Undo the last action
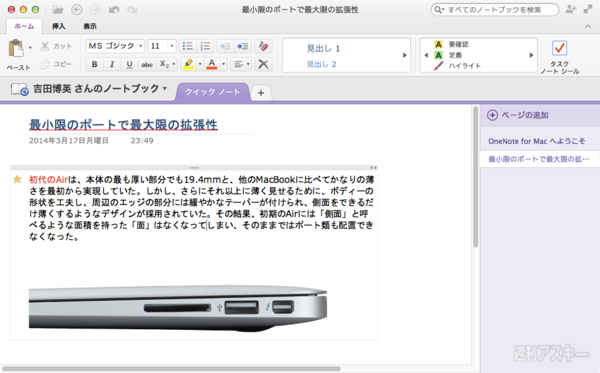 [114, 10]
